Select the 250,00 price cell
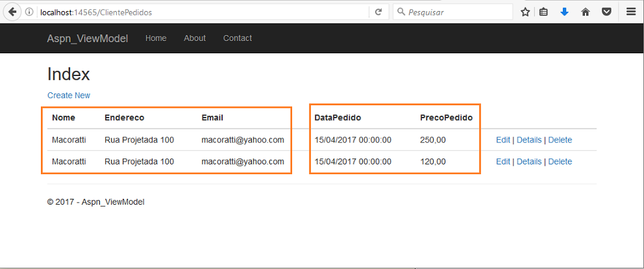644x269 pixels. (x=433, y=140)
